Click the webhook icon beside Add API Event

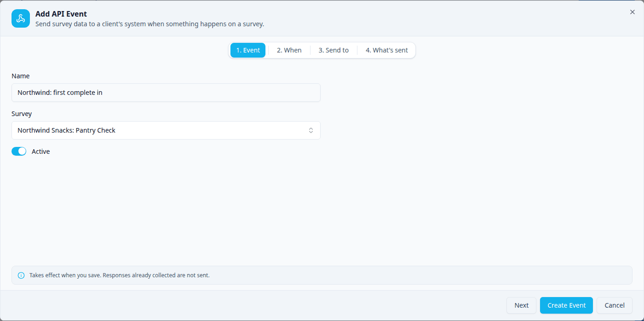(x=21, y=18)
